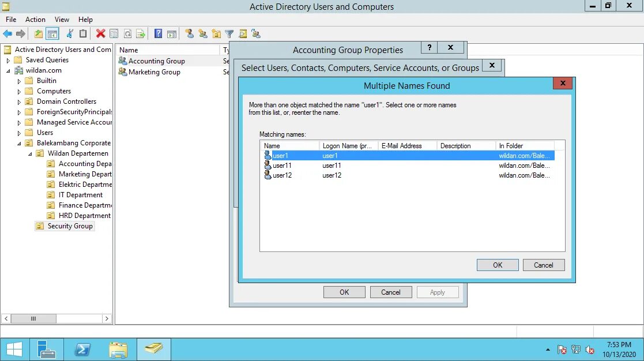Toggle the Show/Hide Action Pane icon

click(172, 33)
